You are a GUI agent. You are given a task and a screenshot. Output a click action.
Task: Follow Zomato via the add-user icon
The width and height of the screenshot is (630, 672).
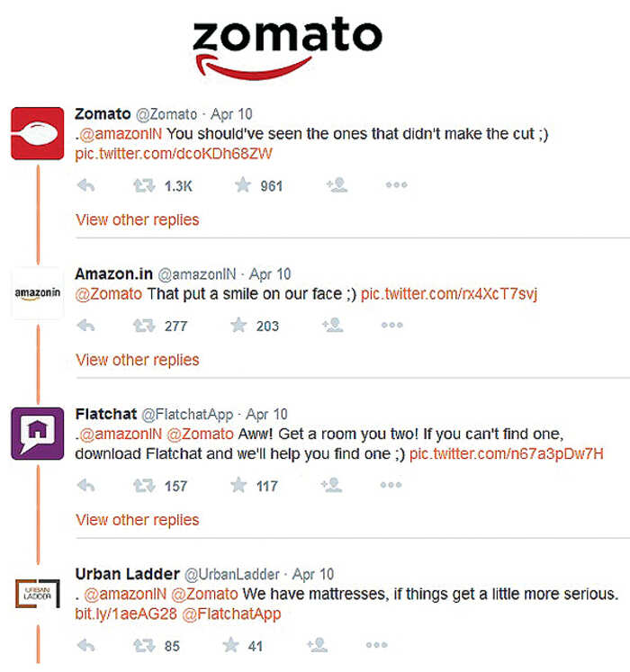[x=337, y=185]
